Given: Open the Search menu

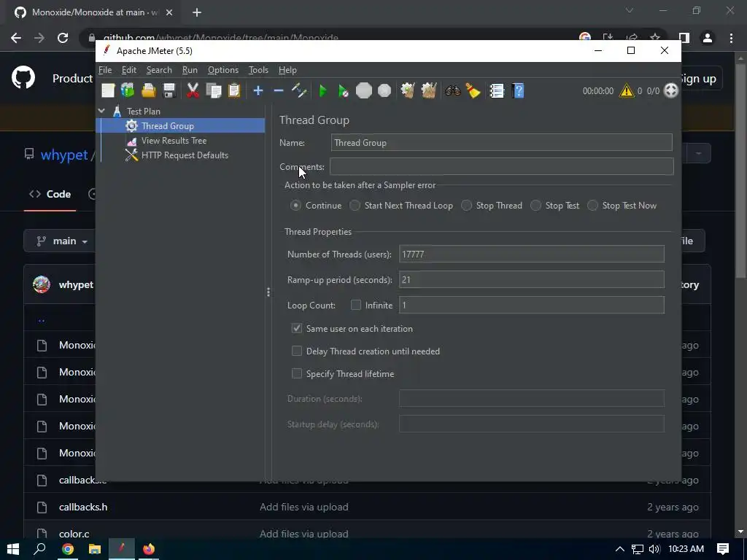Looking at the screenshot, I should tap(158, 70).
